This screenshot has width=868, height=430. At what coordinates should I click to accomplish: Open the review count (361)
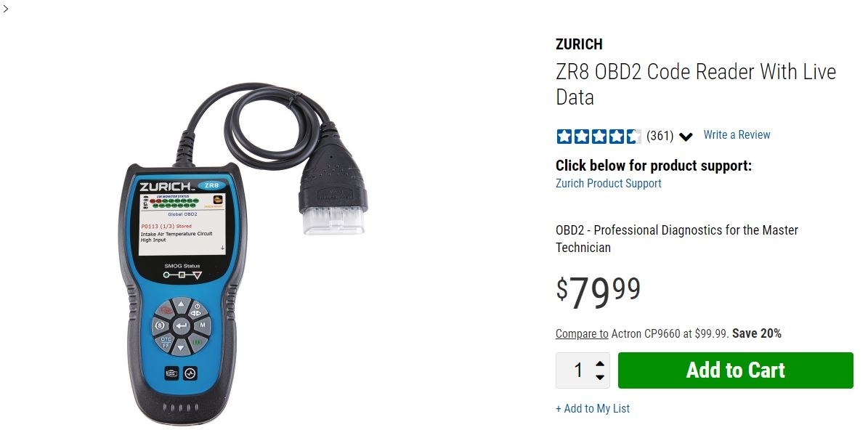(660, 136)
